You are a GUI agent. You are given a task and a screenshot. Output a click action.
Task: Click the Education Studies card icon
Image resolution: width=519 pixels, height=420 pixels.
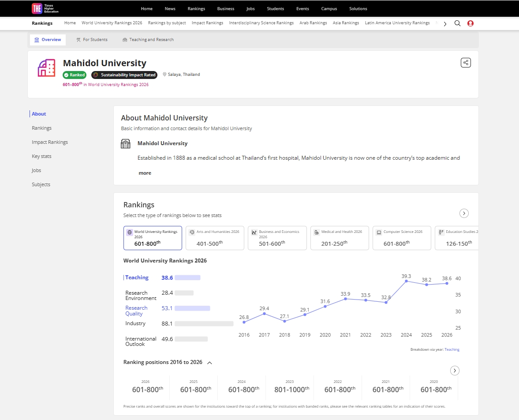pos(441,232)
